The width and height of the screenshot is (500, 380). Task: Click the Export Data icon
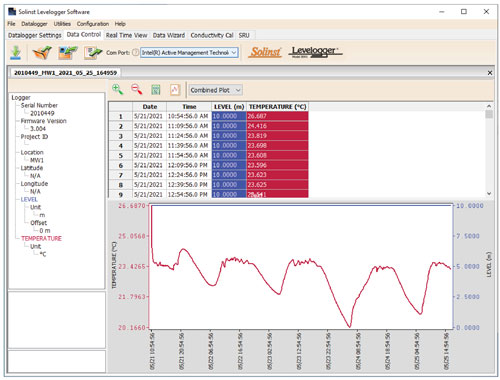point(93,53)
